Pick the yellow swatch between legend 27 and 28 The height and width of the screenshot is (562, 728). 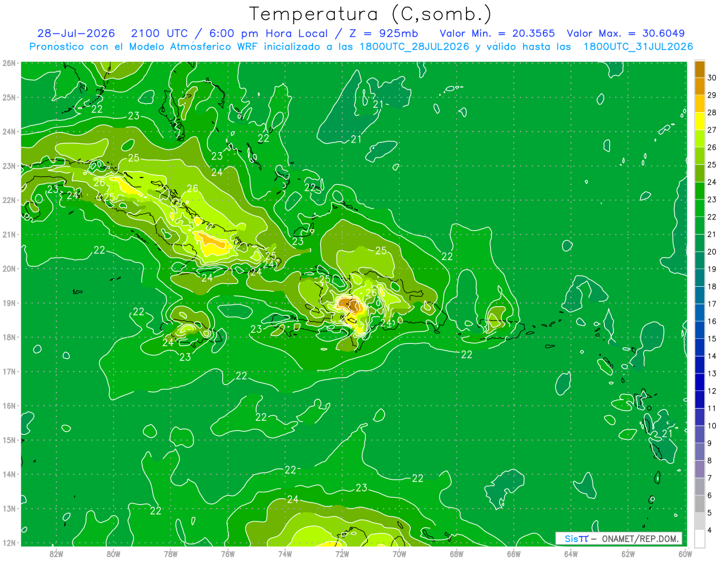pos(699,121)
